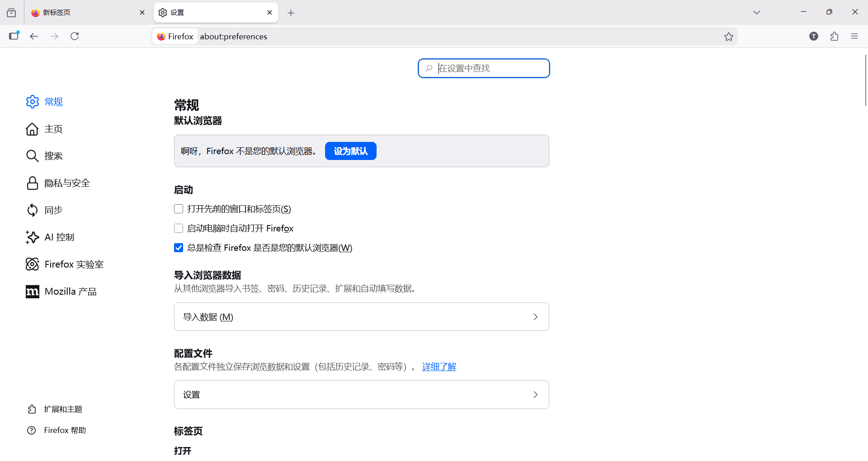Focus the 在设置中查找 search field

click(x=484, y=68)
